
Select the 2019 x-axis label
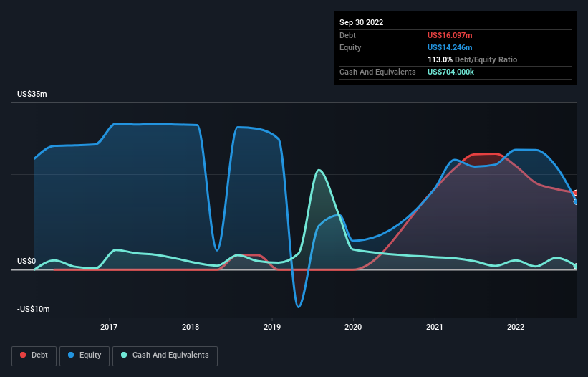(272, 327)
